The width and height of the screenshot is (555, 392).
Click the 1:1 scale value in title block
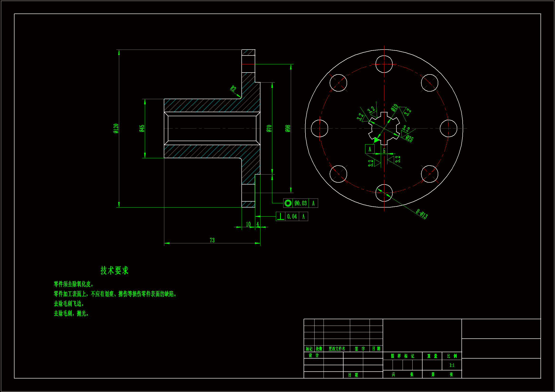coord(452,365)
